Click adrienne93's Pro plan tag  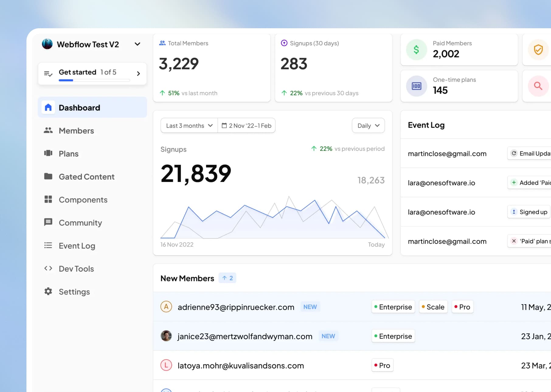coord(463,307)
